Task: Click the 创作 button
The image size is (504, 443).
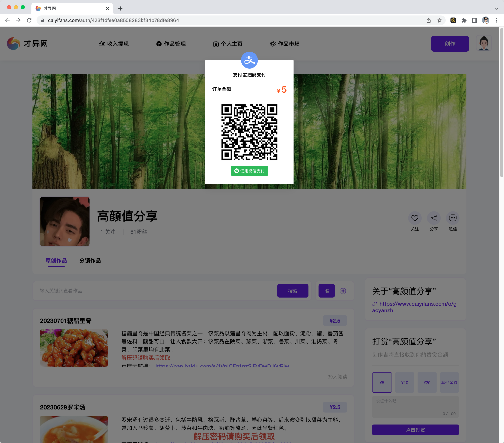Action: click(x=450, y=44)
